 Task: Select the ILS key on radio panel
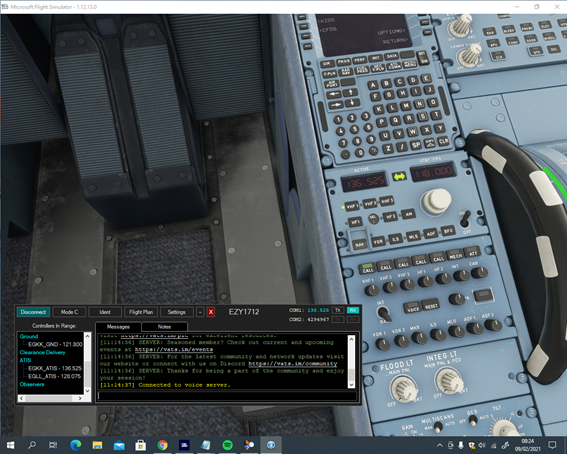[x=396, y=239]
